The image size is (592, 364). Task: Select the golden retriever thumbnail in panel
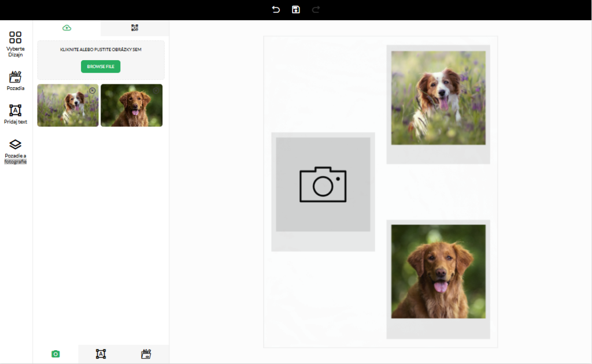click(131, 105)
